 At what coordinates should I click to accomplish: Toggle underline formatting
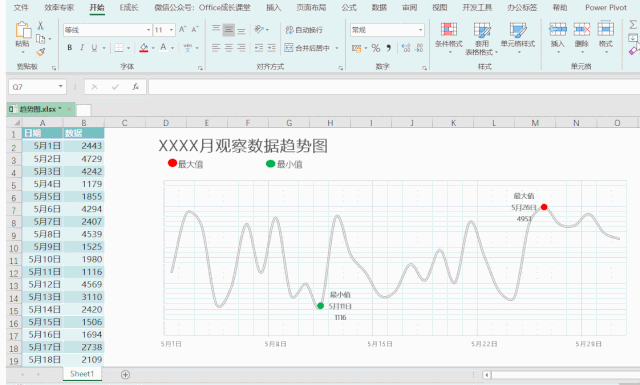(x=94, y=48)
